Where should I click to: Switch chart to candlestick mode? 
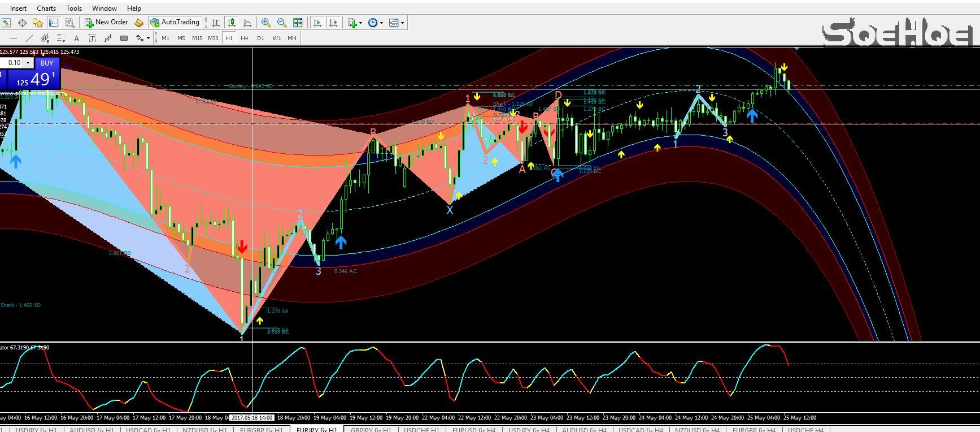coord(232,23)
